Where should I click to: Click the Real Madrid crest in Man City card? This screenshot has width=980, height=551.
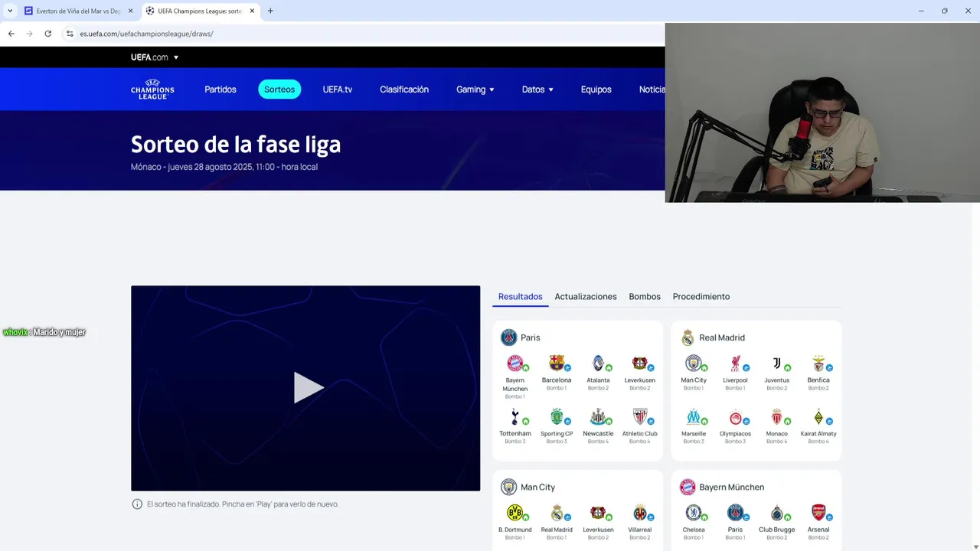[x=557, y=513]
